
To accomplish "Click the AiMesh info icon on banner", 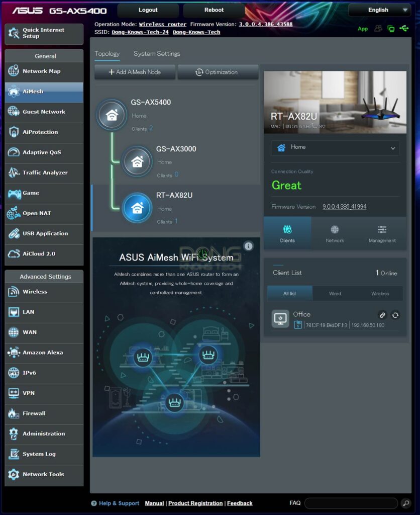I will point(248,246).
